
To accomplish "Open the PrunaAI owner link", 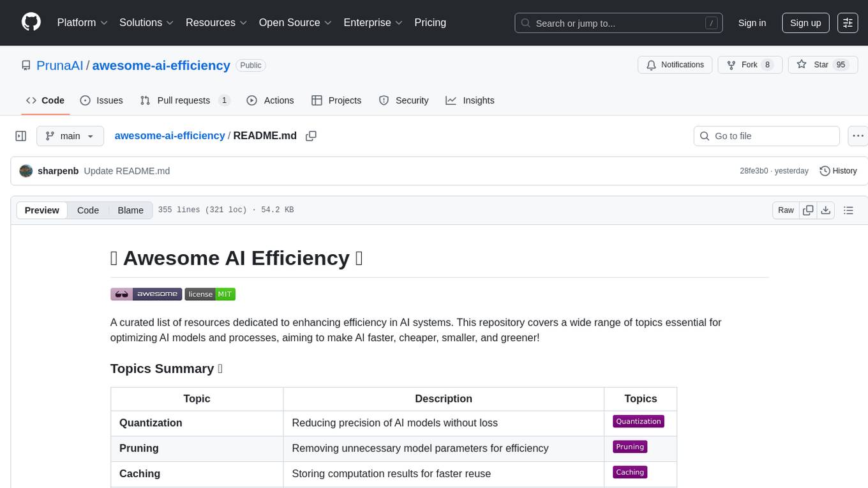I will coord(60,65).
